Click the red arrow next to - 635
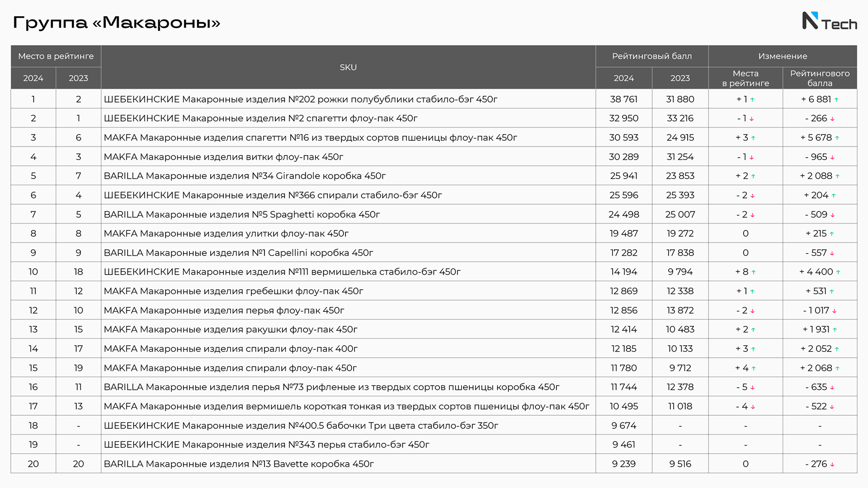 click(x=832, y=388)
